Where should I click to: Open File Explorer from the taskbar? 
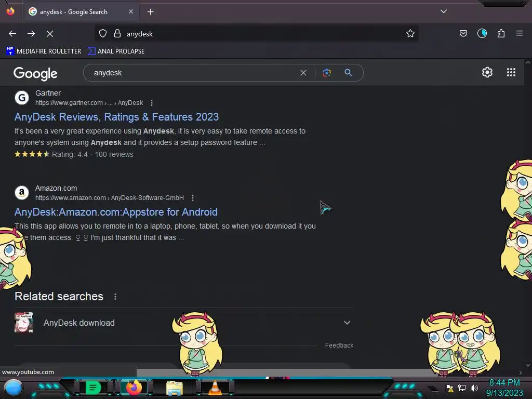pos(175,388)
